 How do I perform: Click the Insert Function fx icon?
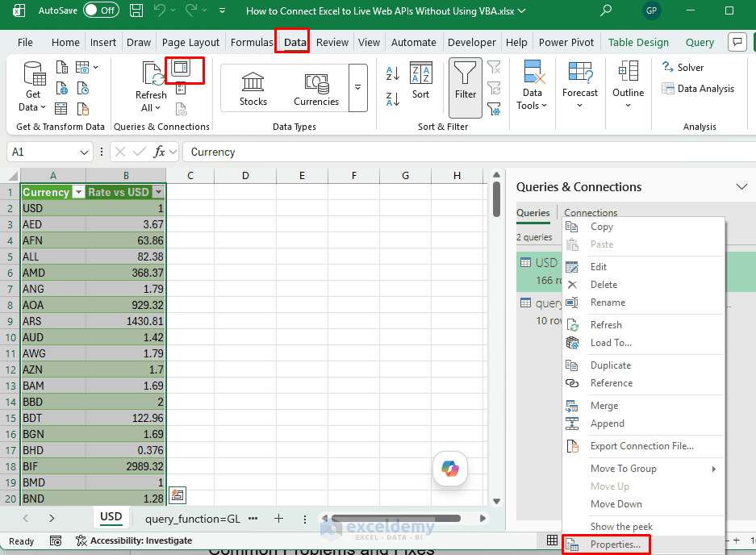click(x=159, y=152)
